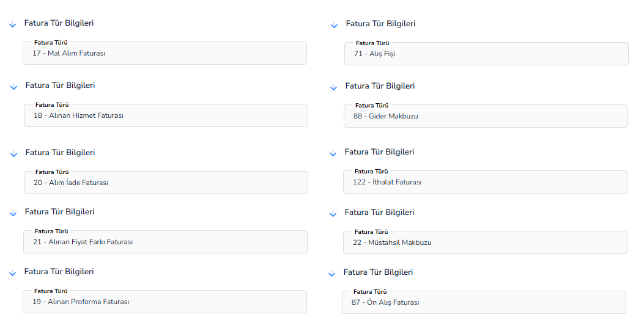Collapse section above 17 - Mal Alım Faturası
The width and height of the screenshot is (644, 331).
pos(13,24)
